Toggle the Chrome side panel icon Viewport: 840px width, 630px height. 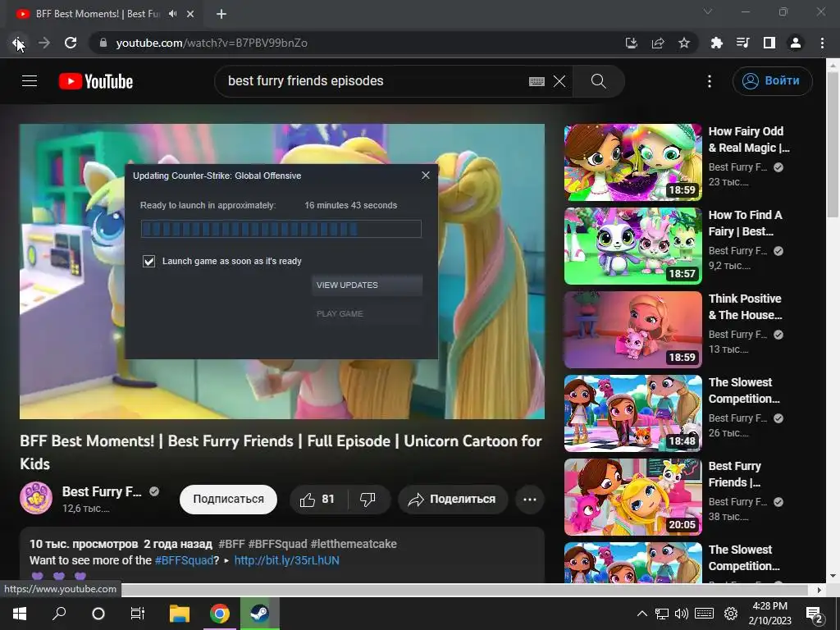769,43
